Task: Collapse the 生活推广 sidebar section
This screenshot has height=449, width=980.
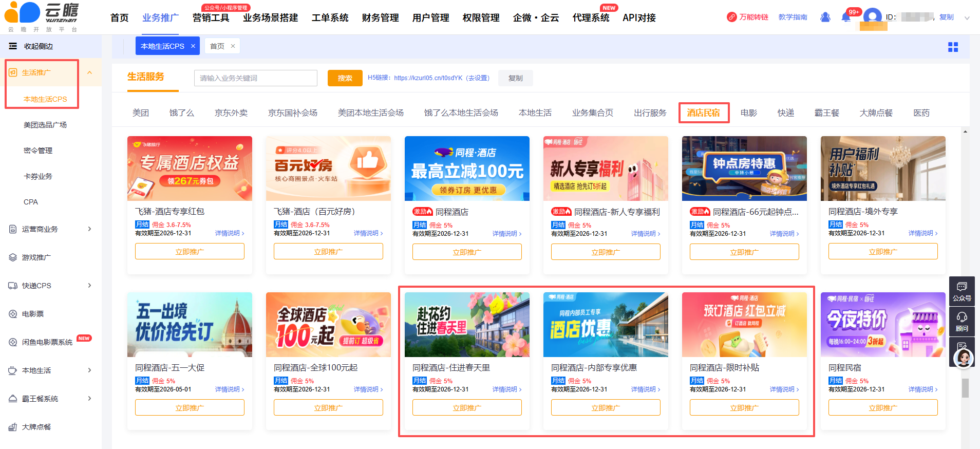Action: [x=89, y=72]
